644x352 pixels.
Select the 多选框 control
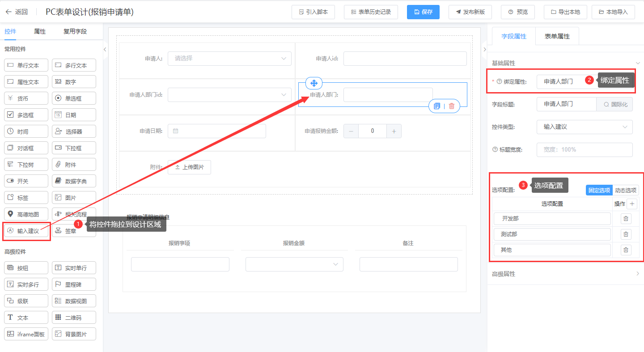(26, 115)
